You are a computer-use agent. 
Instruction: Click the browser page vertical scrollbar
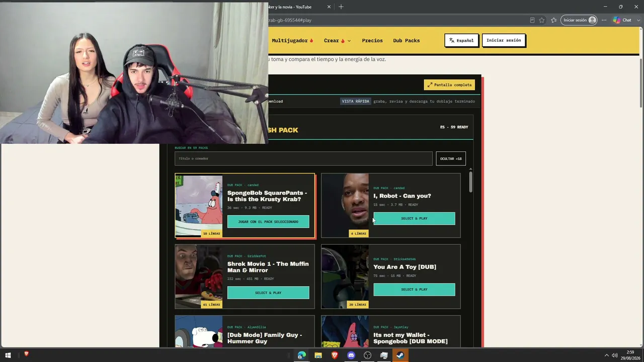point(641,83)
